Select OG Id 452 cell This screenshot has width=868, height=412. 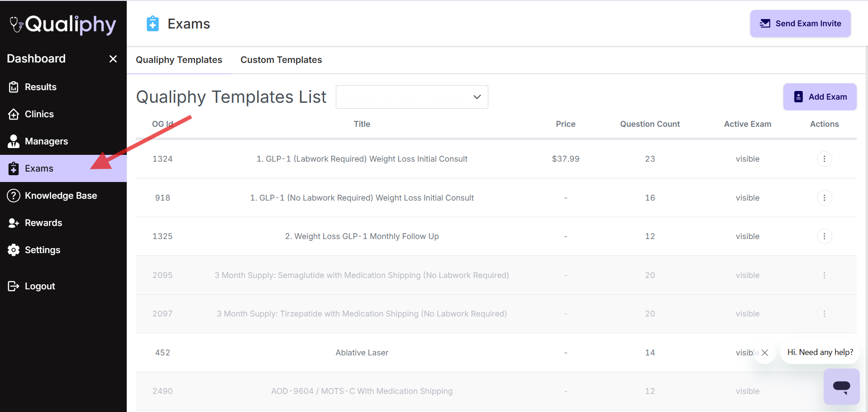162,353
